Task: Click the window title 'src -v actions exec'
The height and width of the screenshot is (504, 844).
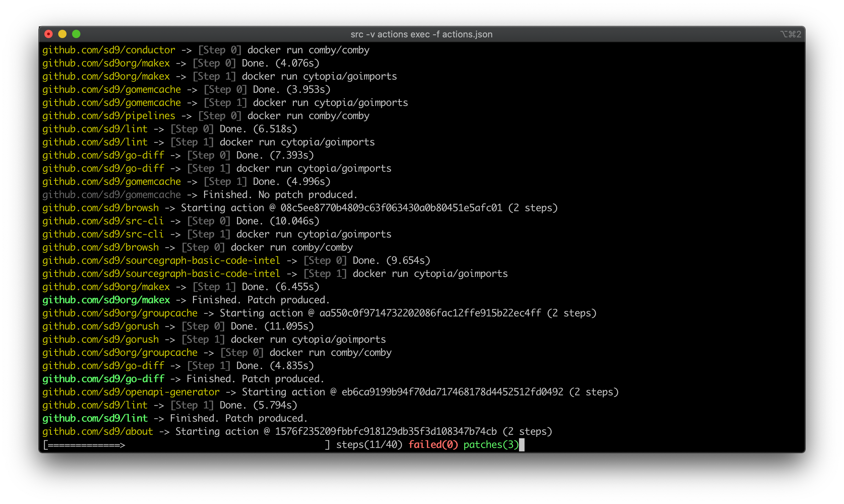Action: pos(421,34)
